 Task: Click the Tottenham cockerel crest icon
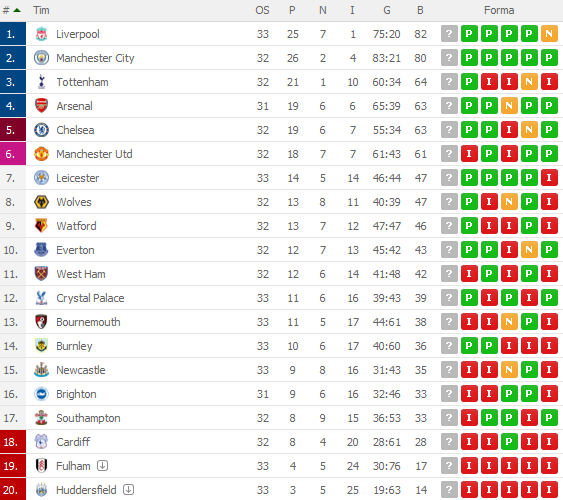pos(41,82)
